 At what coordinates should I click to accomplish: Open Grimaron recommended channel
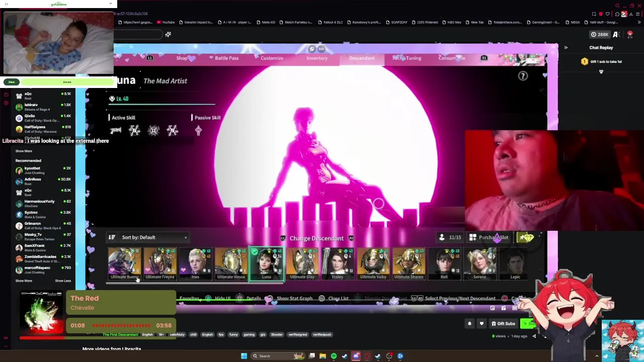tap(44, 225)
